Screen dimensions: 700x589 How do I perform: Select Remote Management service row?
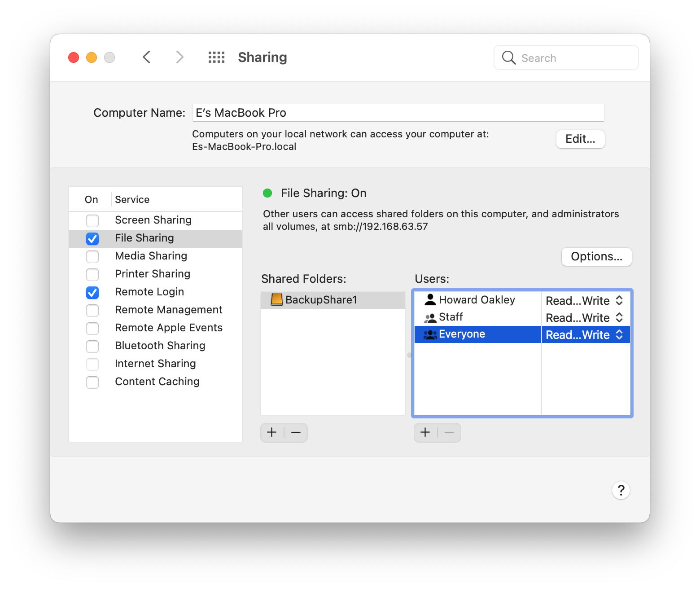[168, 310]
